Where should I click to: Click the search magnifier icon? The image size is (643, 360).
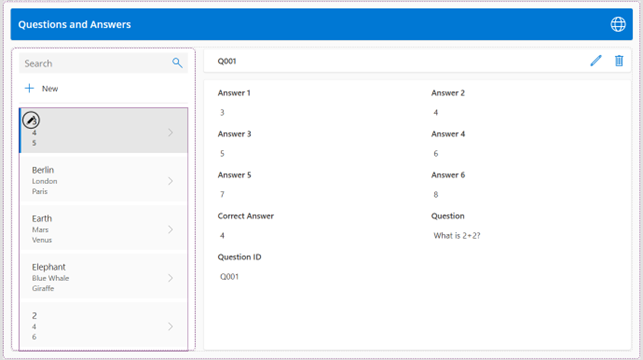coord(177,63)
